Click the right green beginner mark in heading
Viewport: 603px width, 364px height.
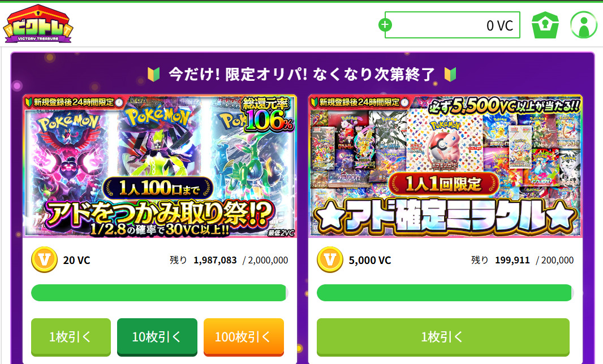[x=450, y=74]
